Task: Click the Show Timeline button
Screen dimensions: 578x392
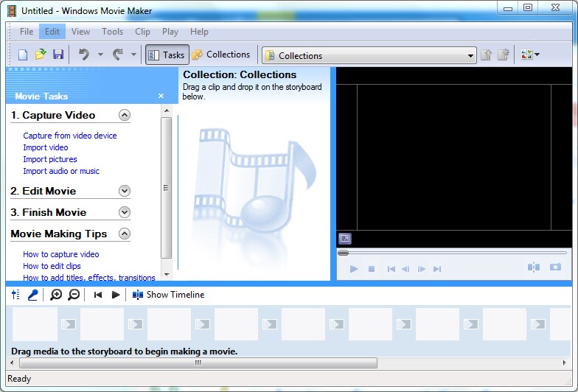Action: (168, 295)
